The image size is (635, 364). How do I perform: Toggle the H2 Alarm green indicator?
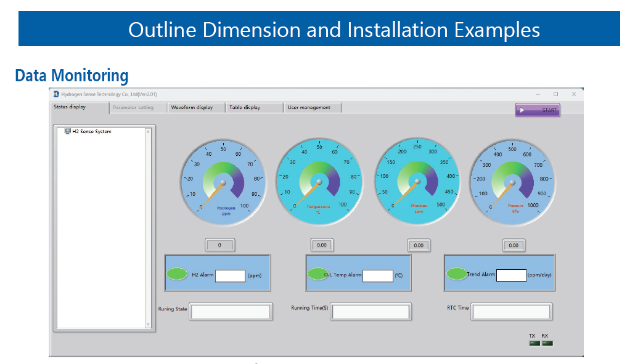pyautogui.click(x=178, y=274)
